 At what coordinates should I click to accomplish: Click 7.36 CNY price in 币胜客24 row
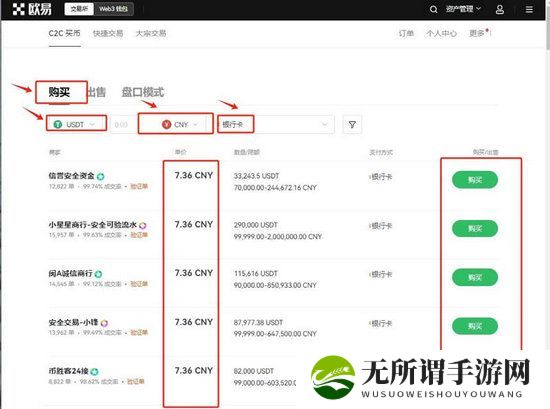194,370
